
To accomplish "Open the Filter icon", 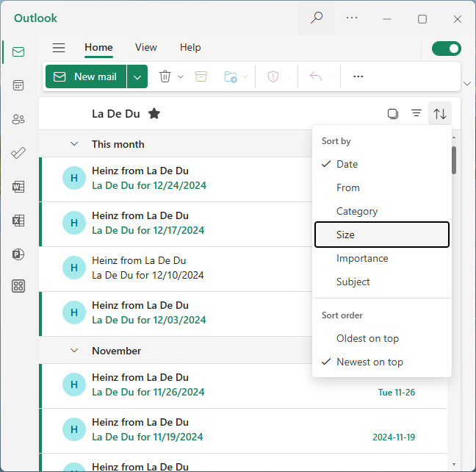I will tap(416, 113).
